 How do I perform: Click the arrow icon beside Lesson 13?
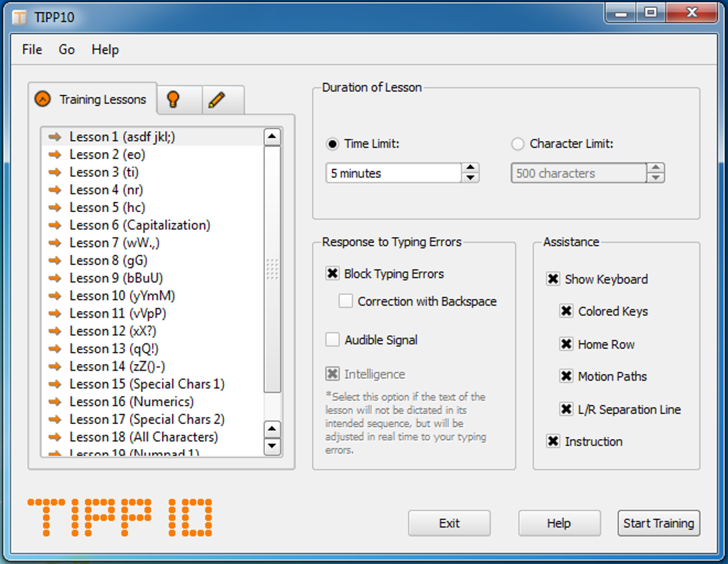[55, 348]
